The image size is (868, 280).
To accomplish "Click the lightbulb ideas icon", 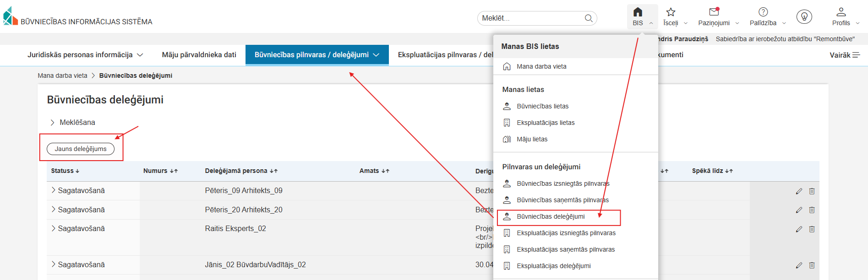I will 804,17.
